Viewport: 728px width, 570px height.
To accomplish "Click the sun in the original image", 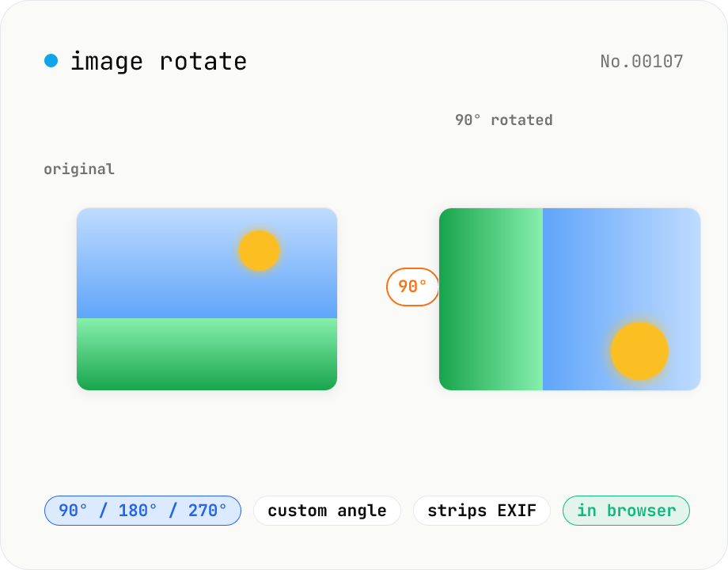I will (259, 250).
